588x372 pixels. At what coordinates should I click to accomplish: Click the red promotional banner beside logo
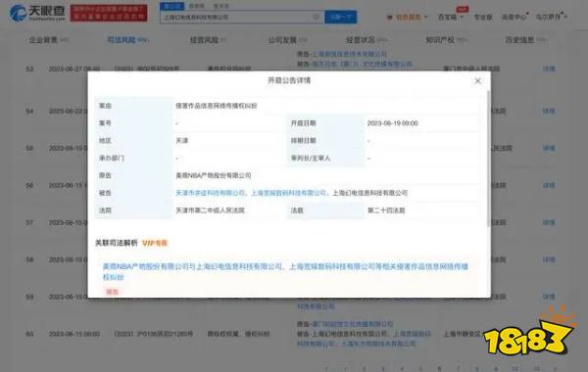tap(109, 13)
